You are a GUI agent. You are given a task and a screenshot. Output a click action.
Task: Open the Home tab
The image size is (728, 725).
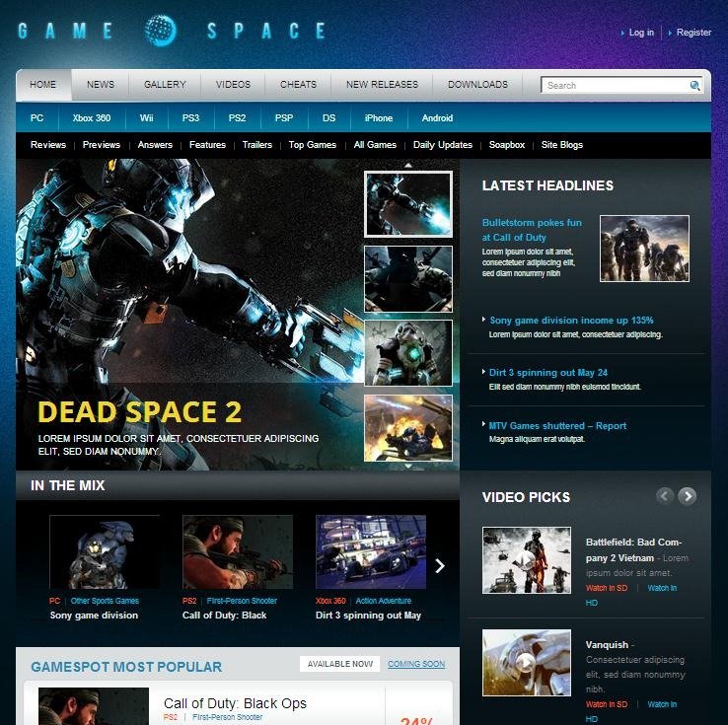coord(42,85)
